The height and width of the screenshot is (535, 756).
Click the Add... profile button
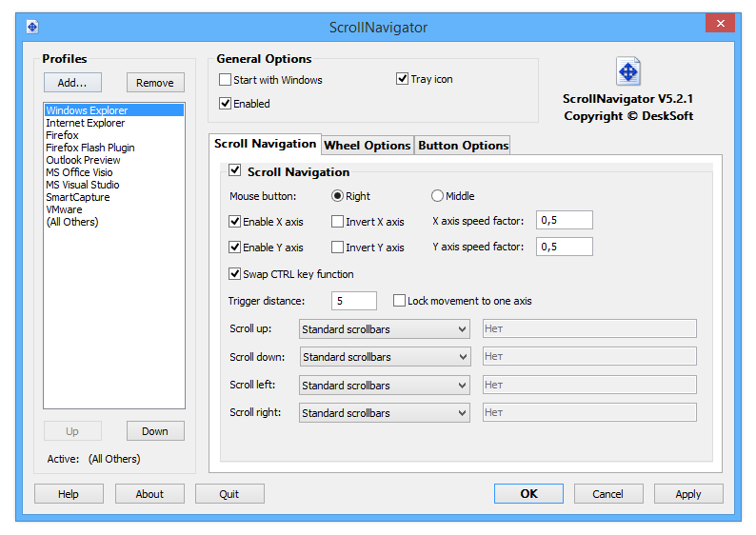72,83
